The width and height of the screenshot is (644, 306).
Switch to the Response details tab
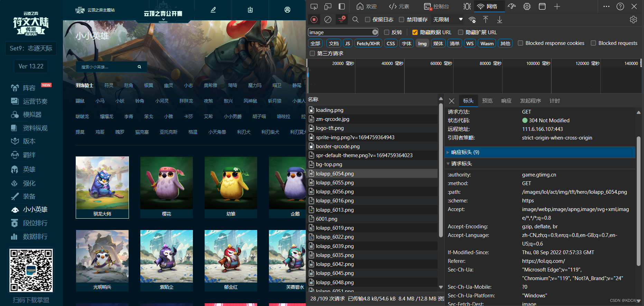(x=506, y=101)
